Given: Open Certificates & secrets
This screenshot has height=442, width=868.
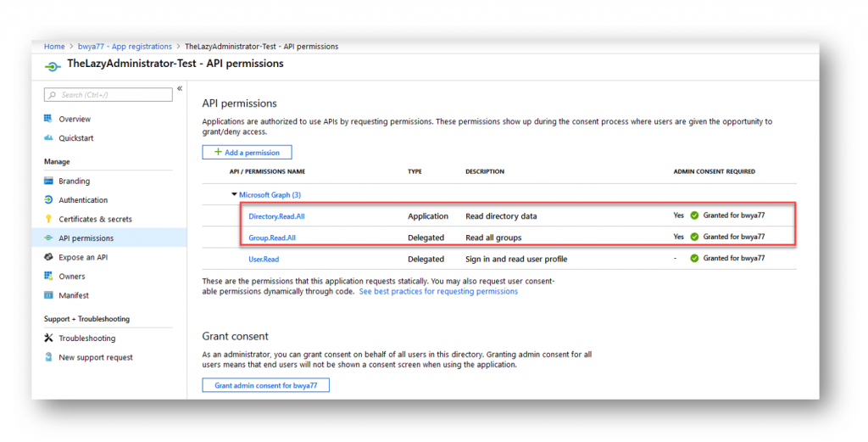Looking at the screenshot, I should [95, 220].
